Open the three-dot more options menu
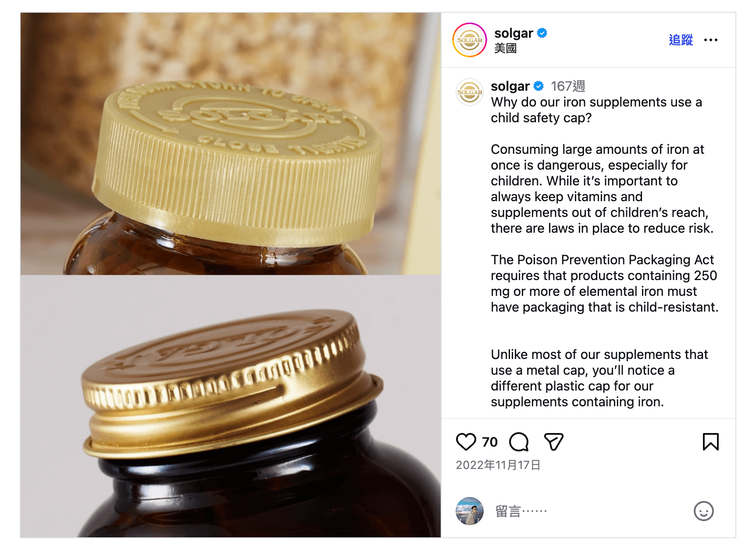This screenshot has height=554, width=756. point(710,40)
